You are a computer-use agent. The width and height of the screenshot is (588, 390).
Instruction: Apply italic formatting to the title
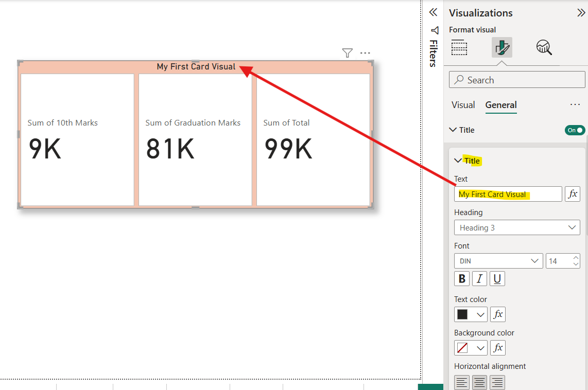(479, 278)
